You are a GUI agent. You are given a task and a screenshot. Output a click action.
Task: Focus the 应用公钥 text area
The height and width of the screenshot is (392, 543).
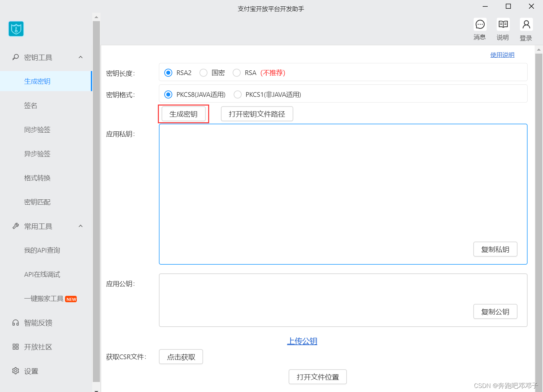pyautogui.click(x=343, y=300)
